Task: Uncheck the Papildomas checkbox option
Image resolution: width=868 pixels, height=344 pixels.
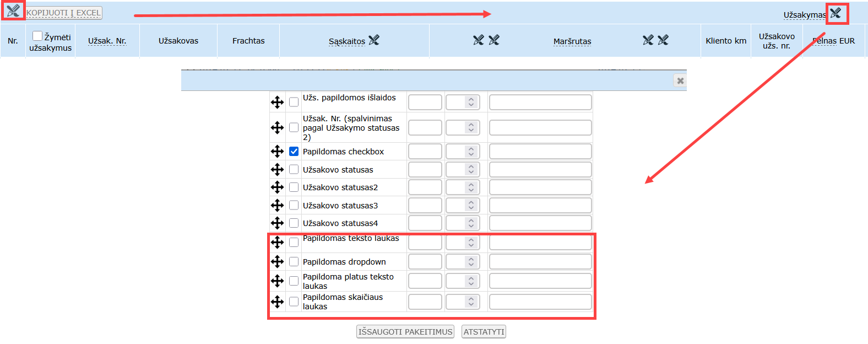Action: click(294, 151)
